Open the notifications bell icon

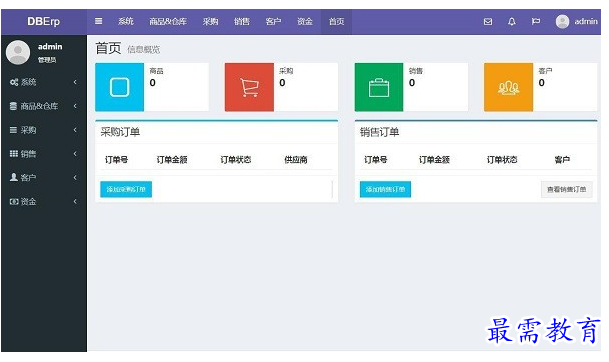tap(512, 21)
